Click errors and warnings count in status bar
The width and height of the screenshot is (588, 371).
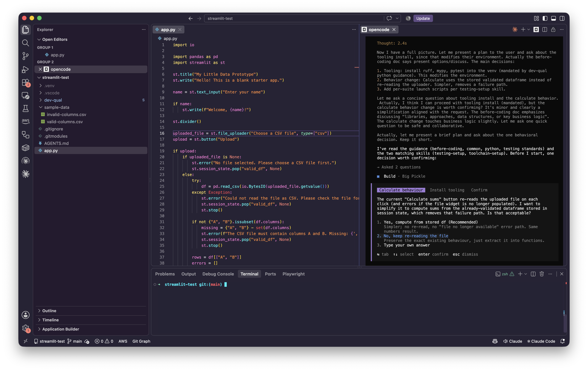[x=104, y=341]
